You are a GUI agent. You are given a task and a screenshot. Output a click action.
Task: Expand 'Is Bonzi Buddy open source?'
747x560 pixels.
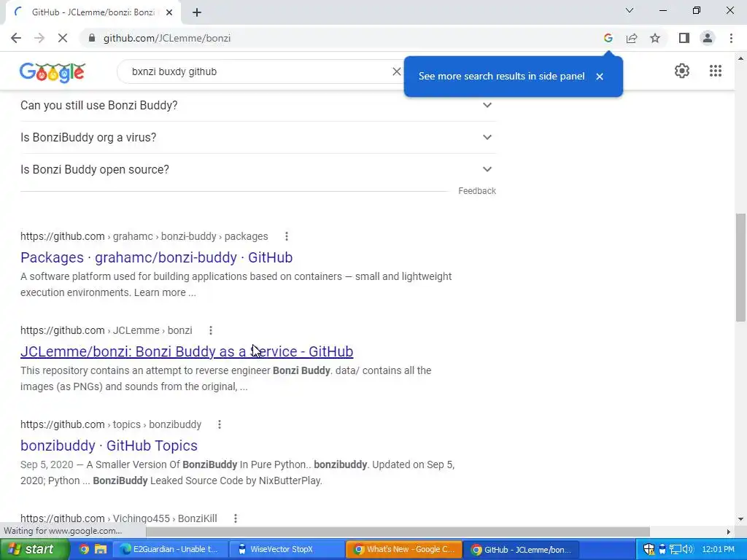point(258,169)
